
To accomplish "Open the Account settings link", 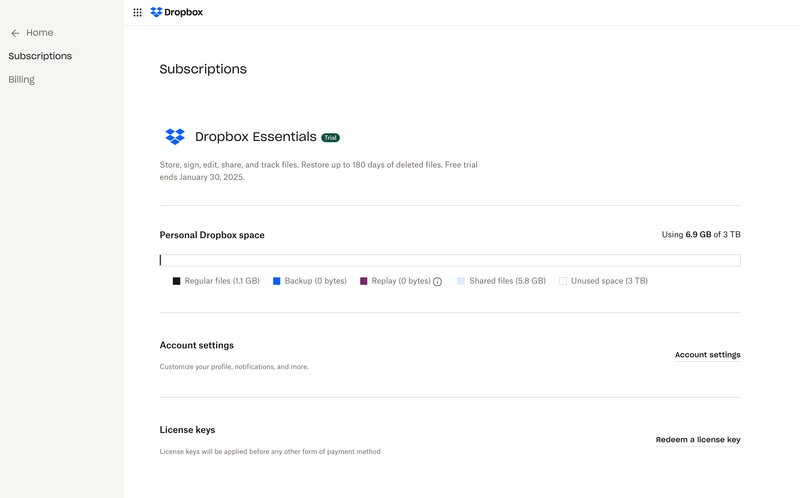I will click(707, 355).
